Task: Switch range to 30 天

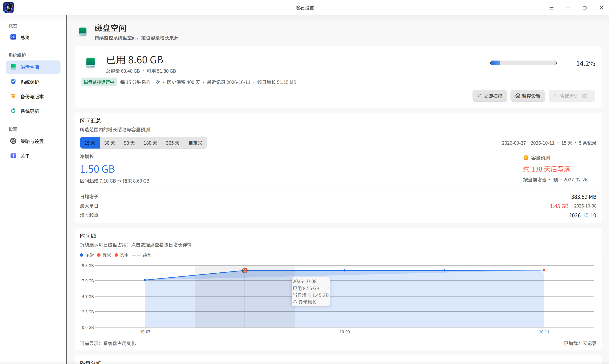Action: [110, 143]
